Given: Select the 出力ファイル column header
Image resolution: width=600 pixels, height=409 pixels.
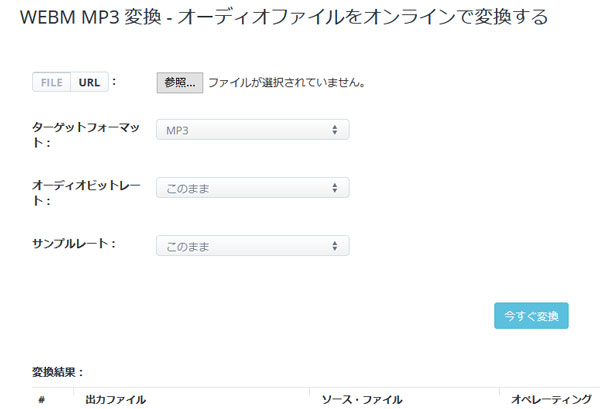Looking at the screenshot, I should (x=116, y=399).
